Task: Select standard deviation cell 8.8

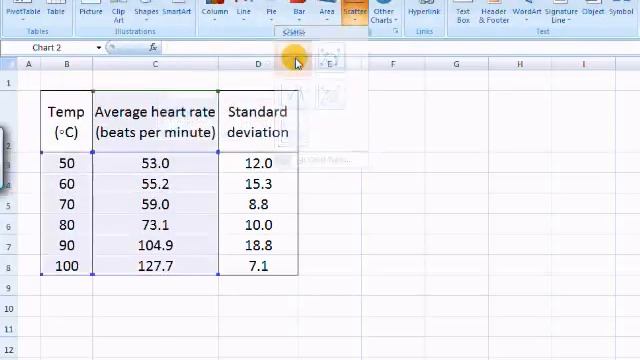Action: pos(258,204)
